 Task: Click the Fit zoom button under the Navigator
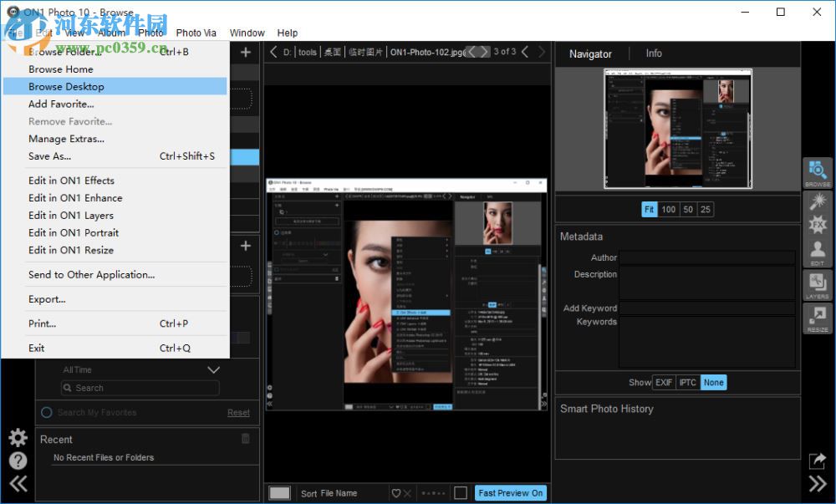(649, 209)
